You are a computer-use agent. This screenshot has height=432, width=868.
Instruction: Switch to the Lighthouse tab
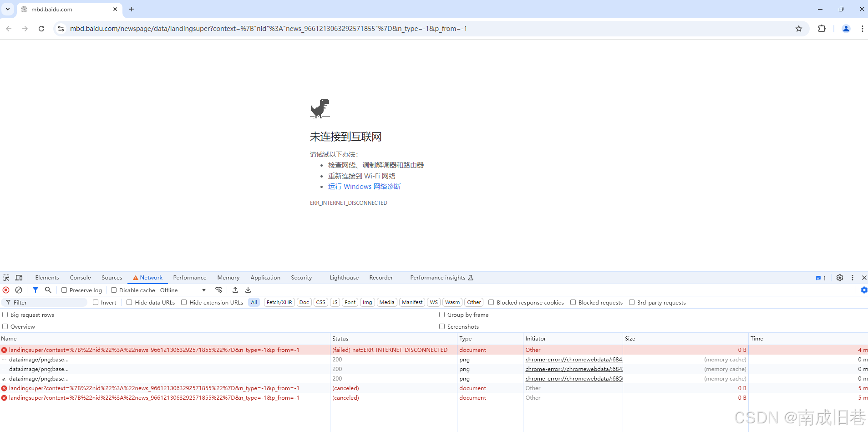[344, 277]
